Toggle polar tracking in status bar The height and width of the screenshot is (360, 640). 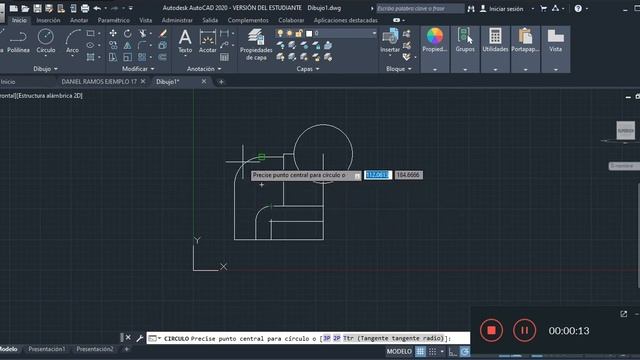[464, 351]
